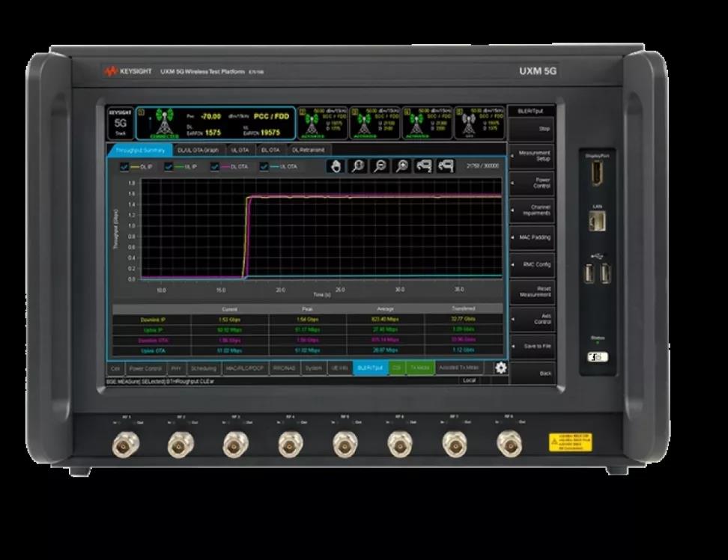Click the Peak column header

point(307,309)
